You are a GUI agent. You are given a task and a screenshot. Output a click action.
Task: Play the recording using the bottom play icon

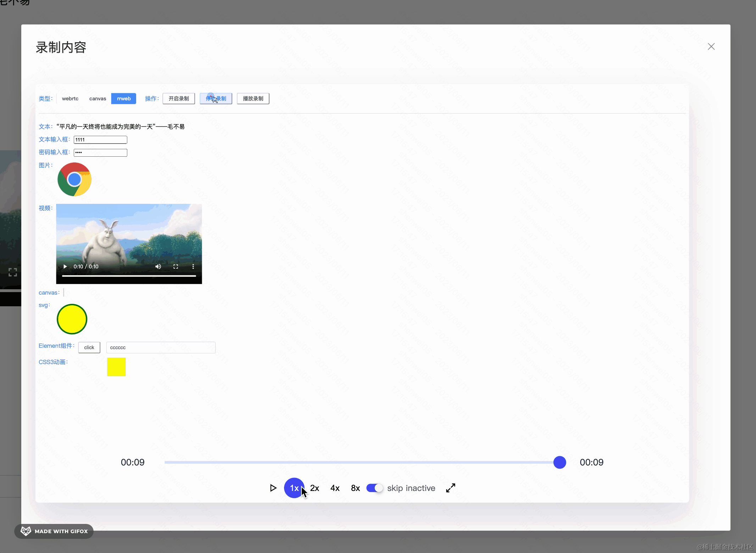click(x=273, y=488)
